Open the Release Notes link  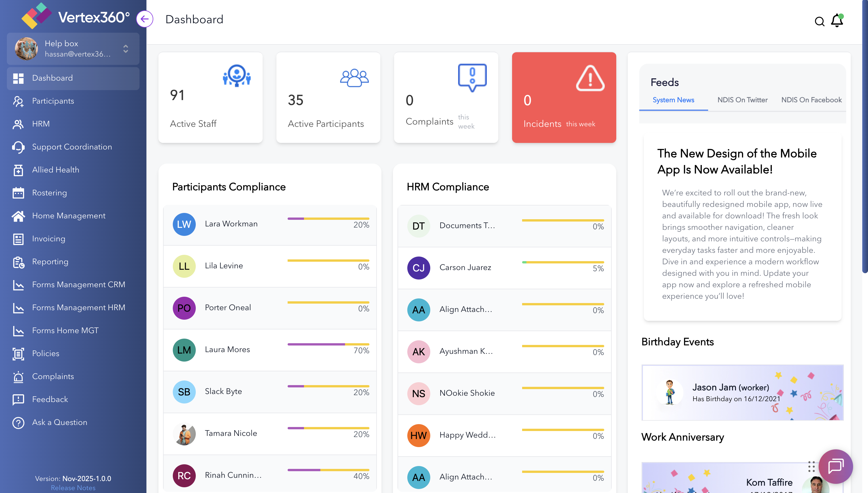click(73, 488)
